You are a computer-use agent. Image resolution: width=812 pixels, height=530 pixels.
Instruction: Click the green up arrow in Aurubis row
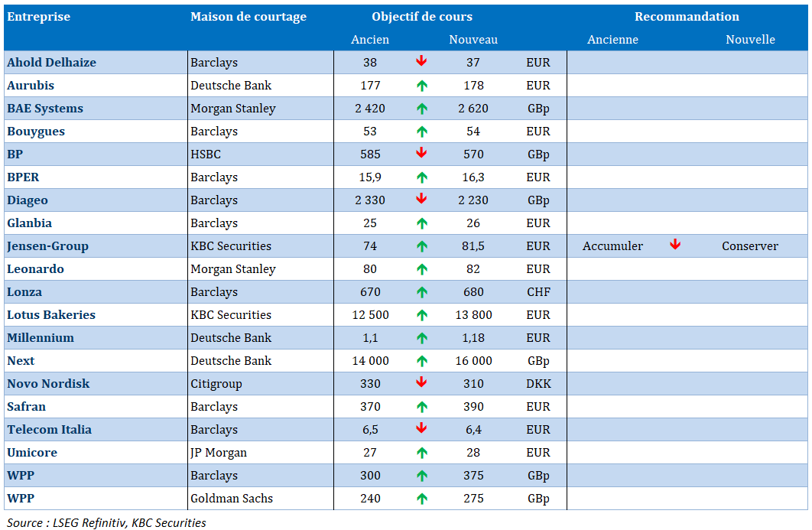click(422, 86)
